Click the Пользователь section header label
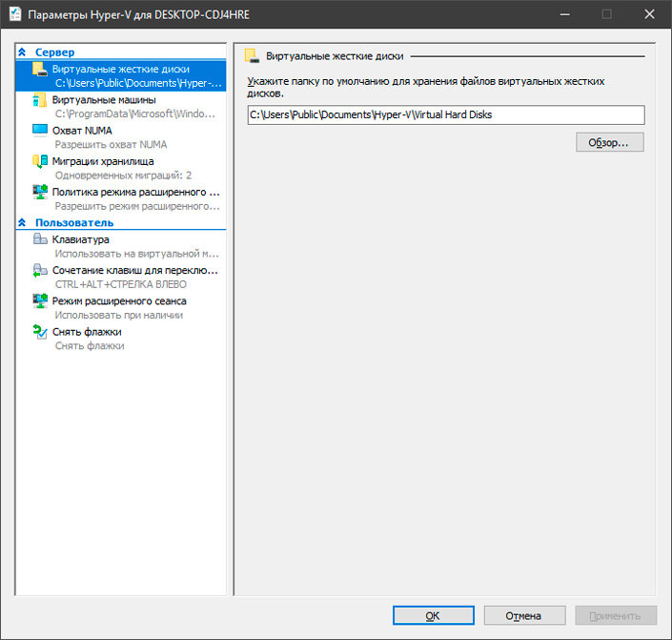Image resolution: width=672 pixels, height=640 pixels. 74,222
